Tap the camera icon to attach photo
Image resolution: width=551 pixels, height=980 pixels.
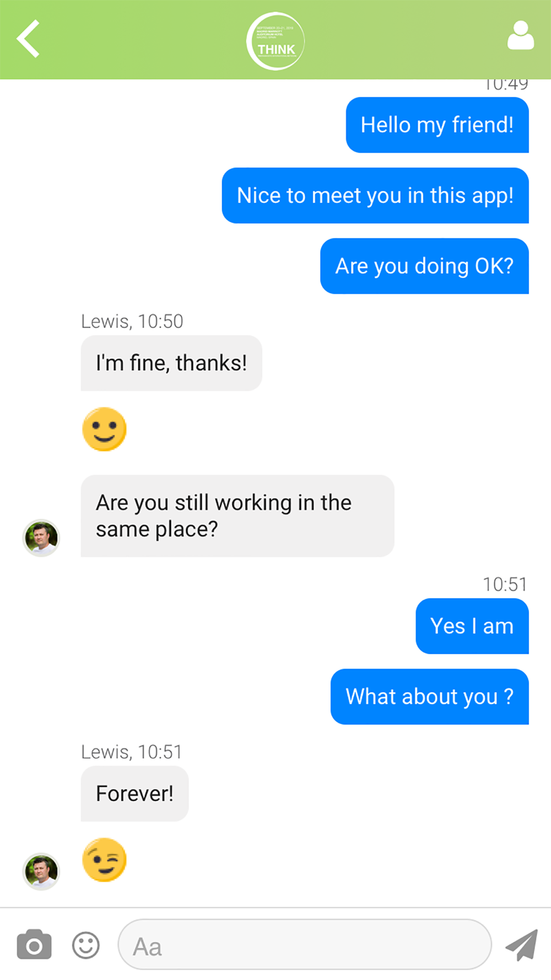pyautogui.click(x=34, y=944)
